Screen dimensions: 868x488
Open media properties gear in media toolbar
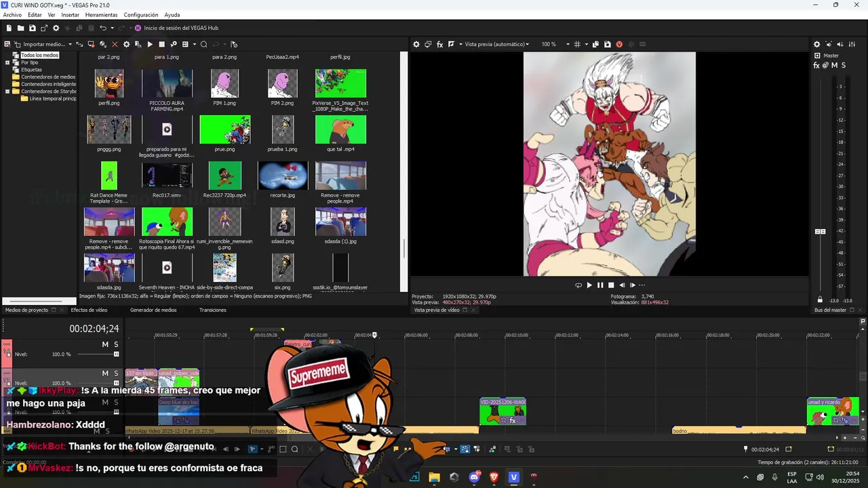coord(127,44)
